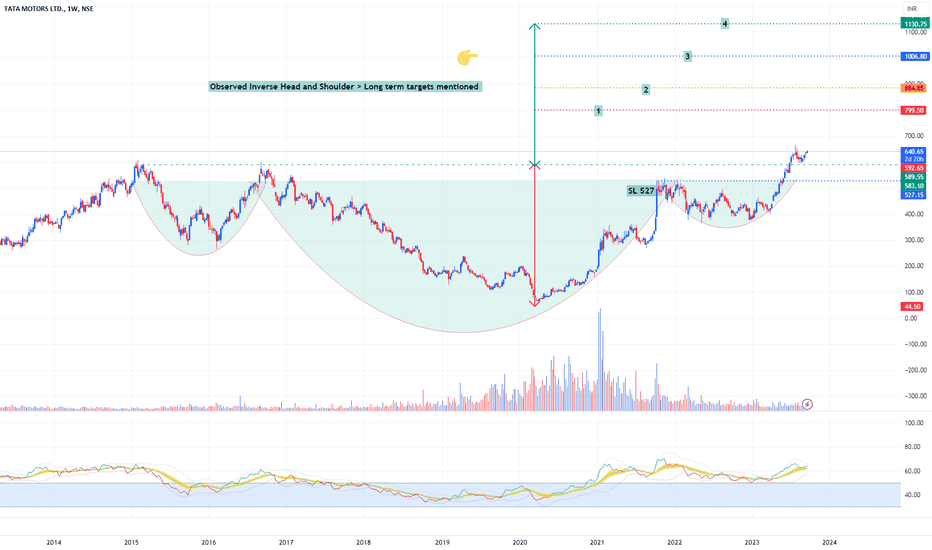
Task: Select target label number 1
Action: [598, 111]
